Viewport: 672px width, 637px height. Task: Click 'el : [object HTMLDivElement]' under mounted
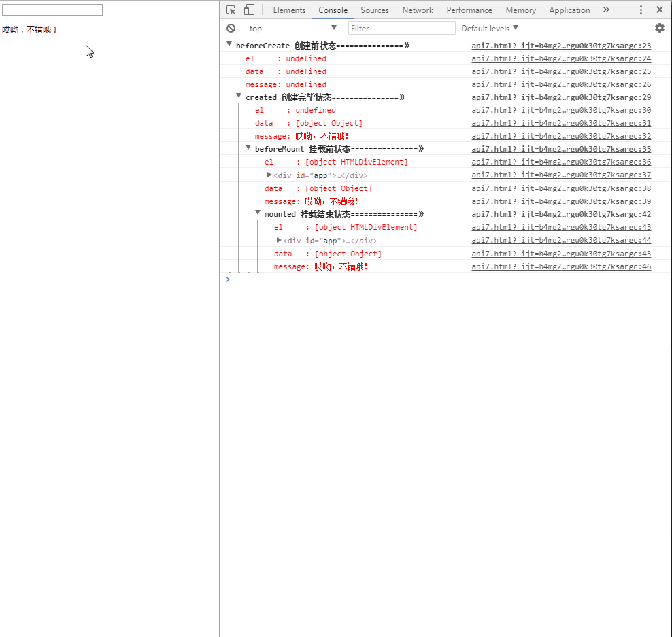click(x=346, y=227)
